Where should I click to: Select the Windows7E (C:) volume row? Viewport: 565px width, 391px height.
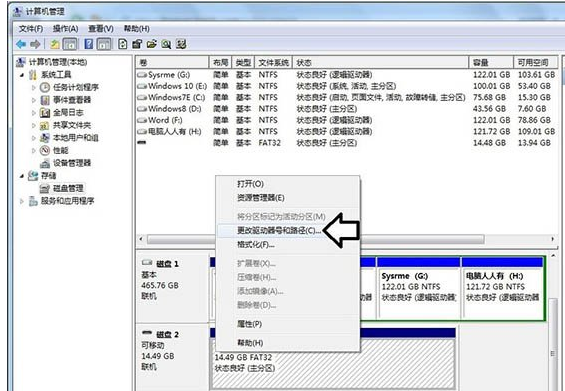347,98
